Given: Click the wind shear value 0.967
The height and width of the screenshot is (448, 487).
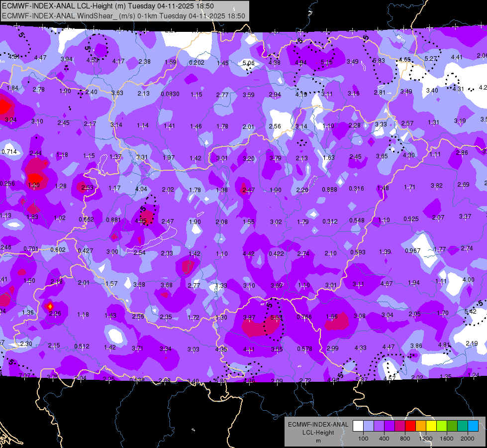Looking at the screenshot, I should point(413,250).
